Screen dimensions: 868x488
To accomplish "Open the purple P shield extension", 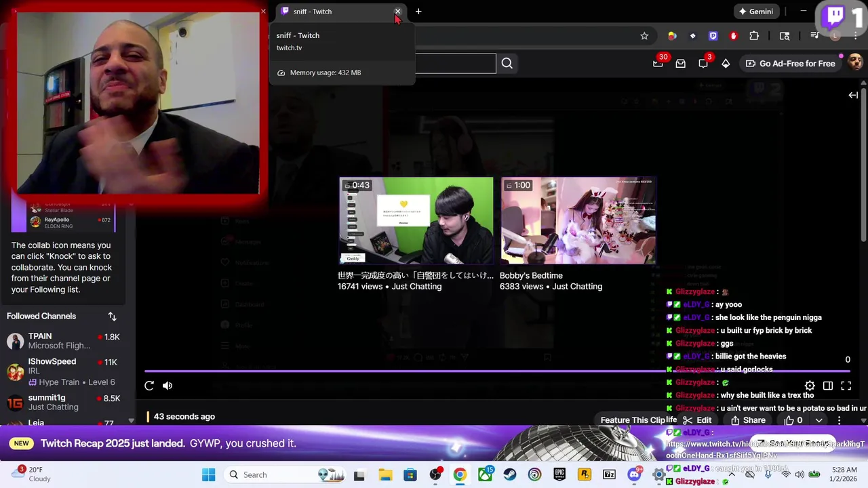I will click(713, 36).
